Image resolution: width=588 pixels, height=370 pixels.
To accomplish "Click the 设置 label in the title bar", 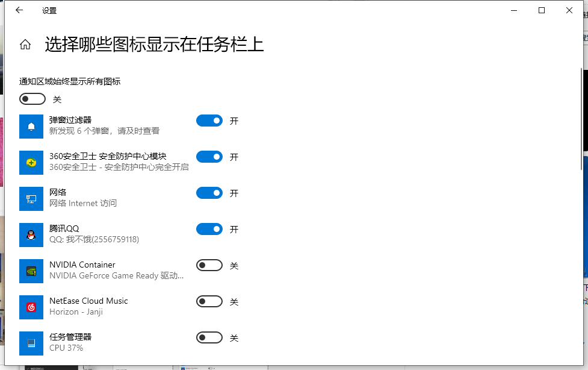I will (x=49, y=10).
